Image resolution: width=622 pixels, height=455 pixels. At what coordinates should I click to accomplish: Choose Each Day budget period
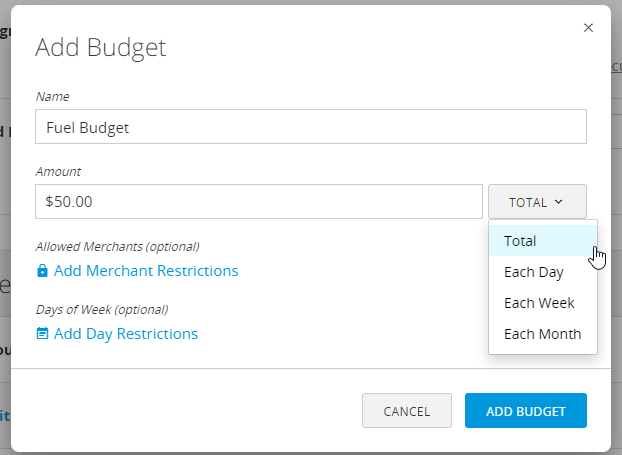coord(534,272)
